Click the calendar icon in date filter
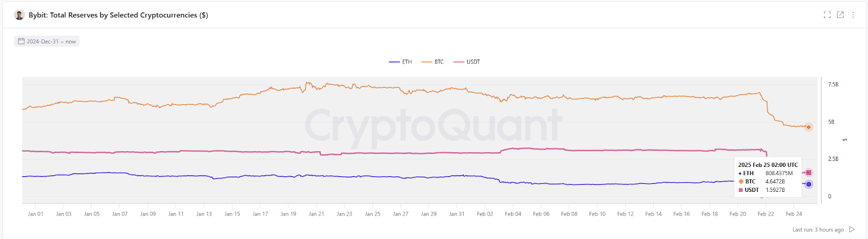This screenshot has height=239, width=868. click(x=21, y=41)
